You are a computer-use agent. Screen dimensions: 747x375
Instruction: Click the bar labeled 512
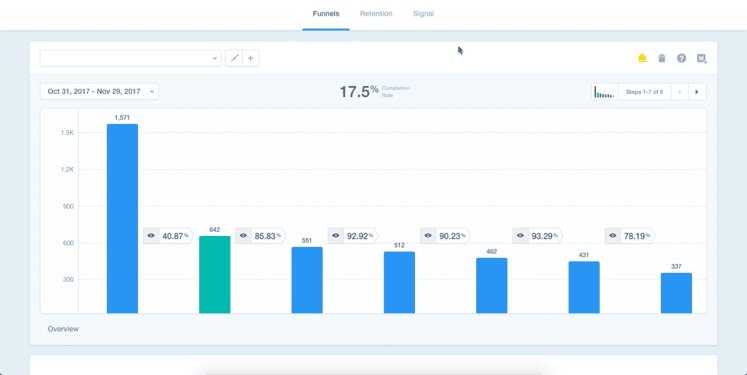click(x=399, y=283)
